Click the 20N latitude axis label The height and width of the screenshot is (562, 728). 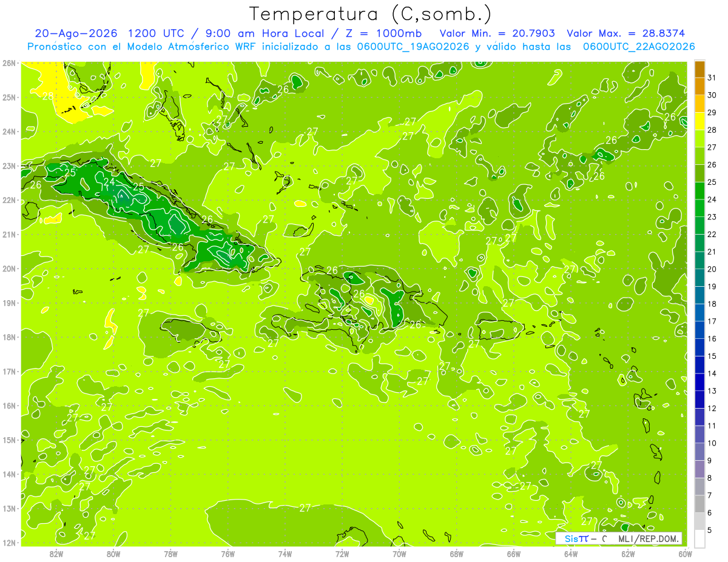pyautogui.click(x=8, y=269)
